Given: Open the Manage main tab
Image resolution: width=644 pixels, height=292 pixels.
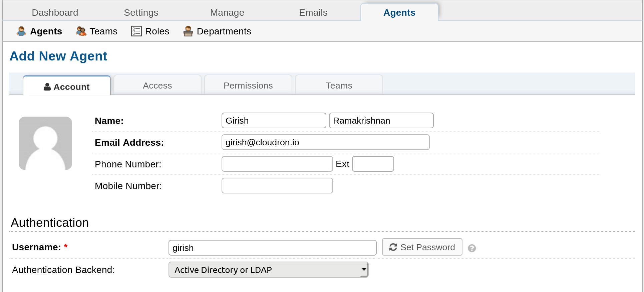Looking at the screenshot, I should [x=227, y=13].
